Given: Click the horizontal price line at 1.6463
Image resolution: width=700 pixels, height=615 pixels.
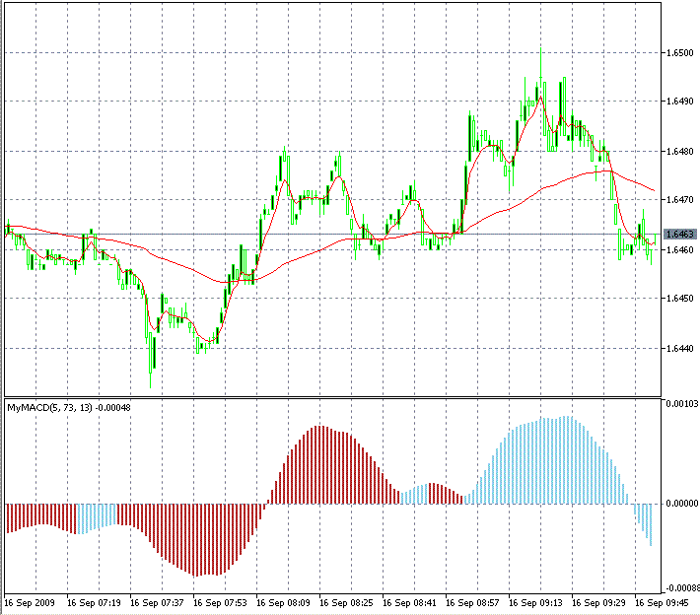Looking at the screenshot, I should pos(332,234).
